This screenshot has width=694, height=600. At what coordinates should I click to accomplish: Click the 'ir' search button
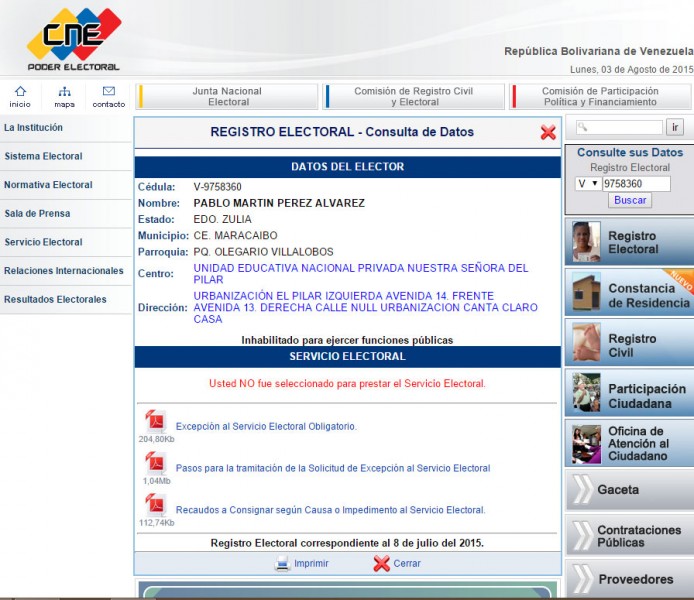tap(675, 127)
